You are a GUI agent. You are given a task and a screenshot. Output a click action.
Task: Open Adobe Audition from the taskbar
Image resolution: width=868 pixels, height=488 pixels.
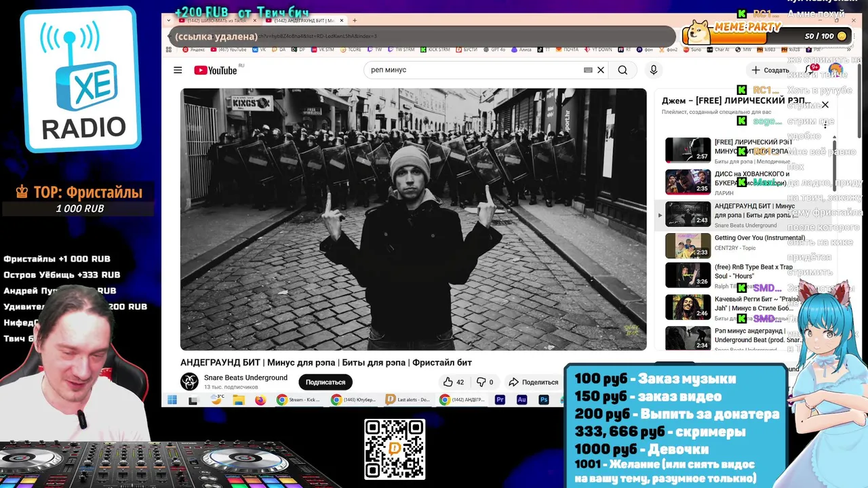click(x=521, y=400)
